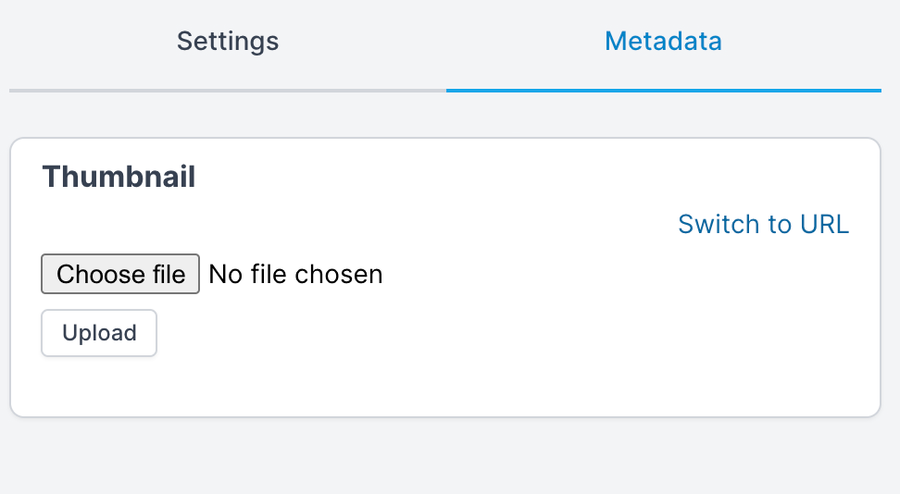Screen dimensions: 900x494
Task: Open the Settings panel tab
Action: 228,42
